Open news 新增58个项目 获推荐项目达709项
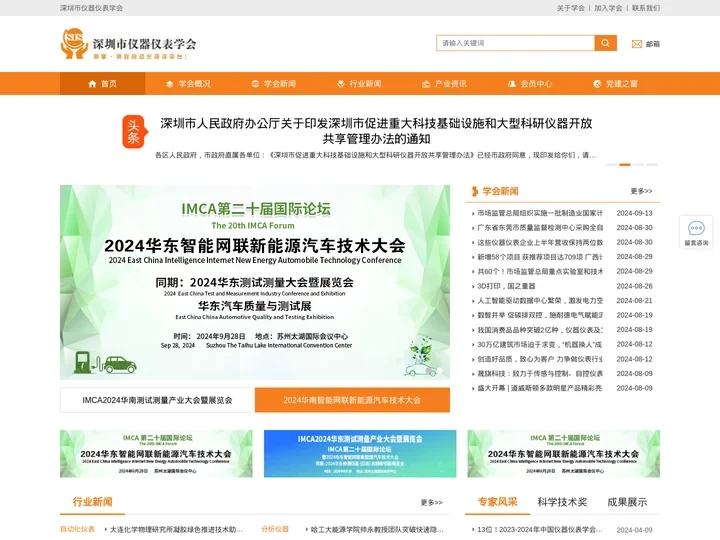Image resolution: width=720 pixels, height=540 pixels. point(540,257)
